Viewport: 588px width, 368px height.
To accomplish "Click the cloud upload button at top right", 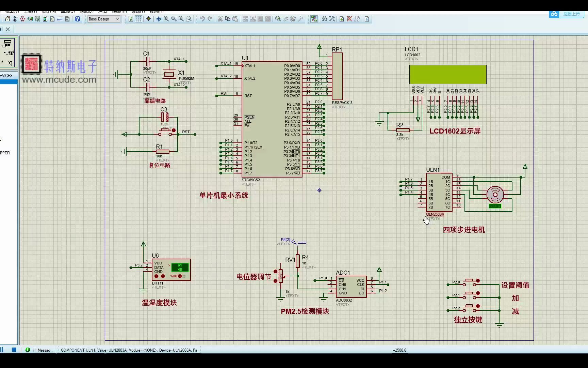I will (x=566, y=14).
